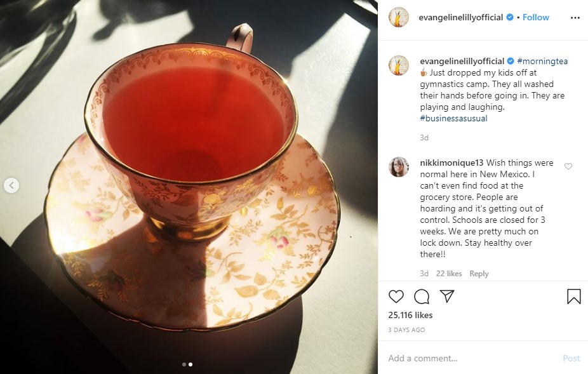Open the three-dots more options menu
Viewport: 588px width, 374px height.
[575, 18]
